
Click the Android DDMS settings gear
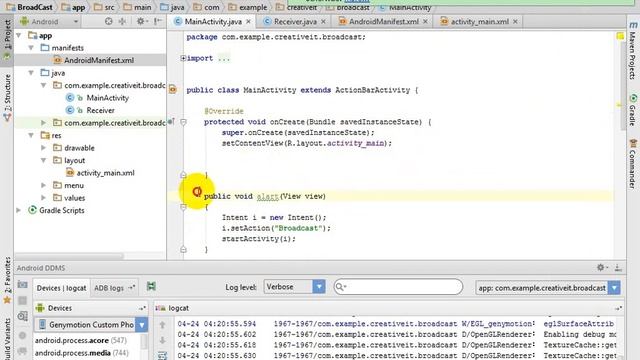pyautogui.click(x=601, y=267)
